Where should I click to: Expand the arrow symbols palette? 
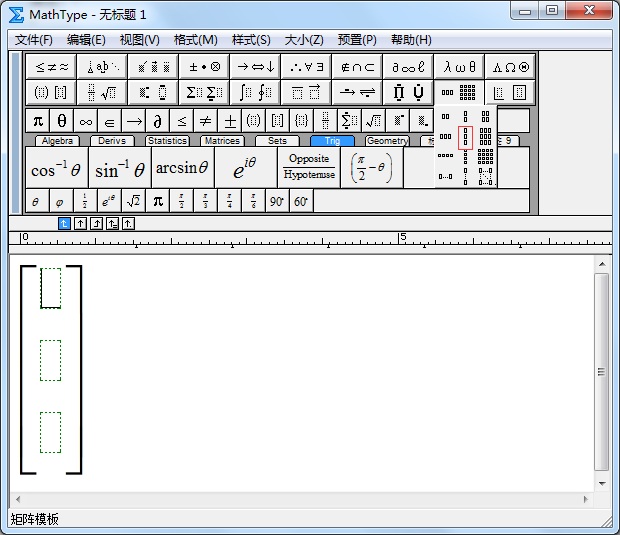click(255, 67)
